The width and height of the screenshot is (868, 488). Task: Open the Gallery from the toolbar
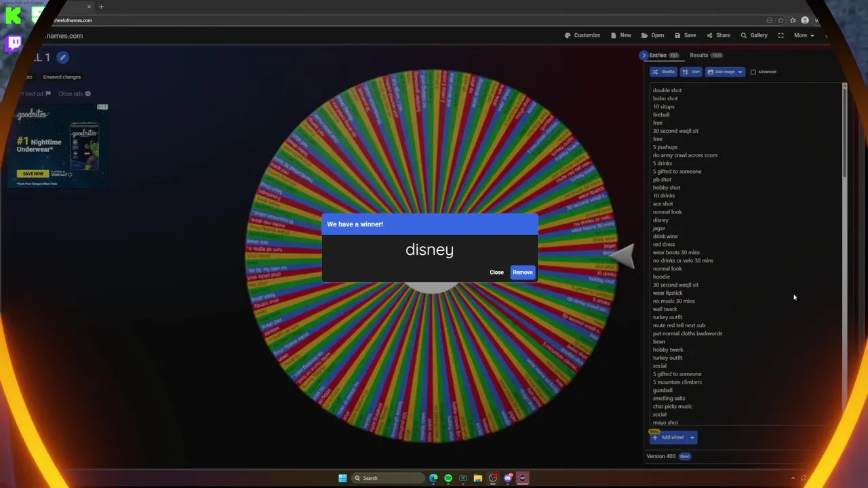pos(754,35)
